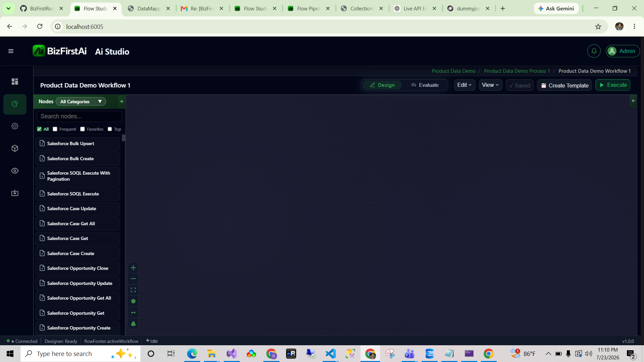The height and width of the screenshot is (362, 644).
Task: Open Chrome's three-dot menu
Action: (634, 26)
